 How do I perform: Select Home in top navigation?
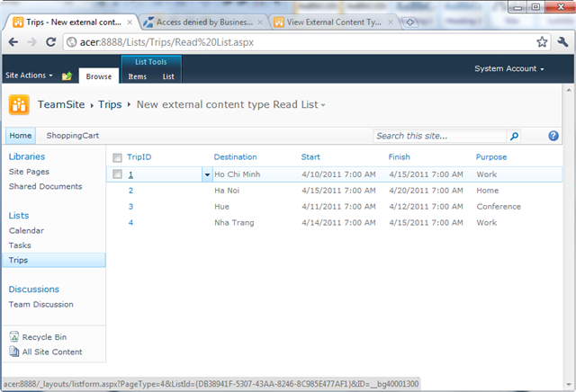point(21,136)
